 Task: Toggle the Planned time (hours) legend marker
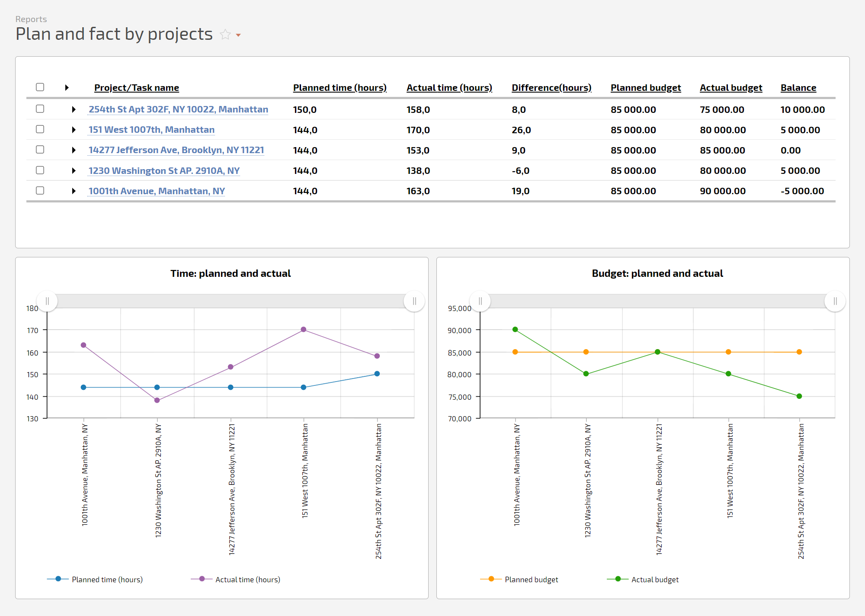click(58, 579)
